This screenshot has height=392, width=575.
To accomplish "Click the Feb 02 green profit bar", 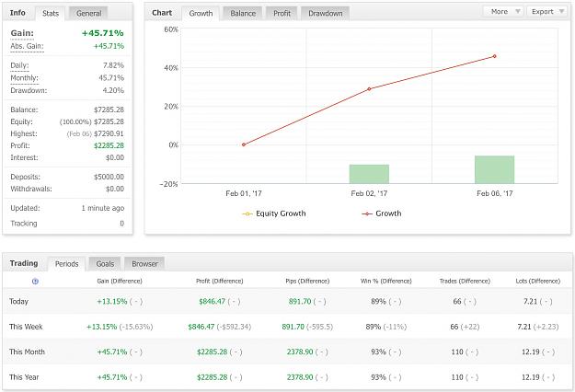I will click(x=369, y=174).
